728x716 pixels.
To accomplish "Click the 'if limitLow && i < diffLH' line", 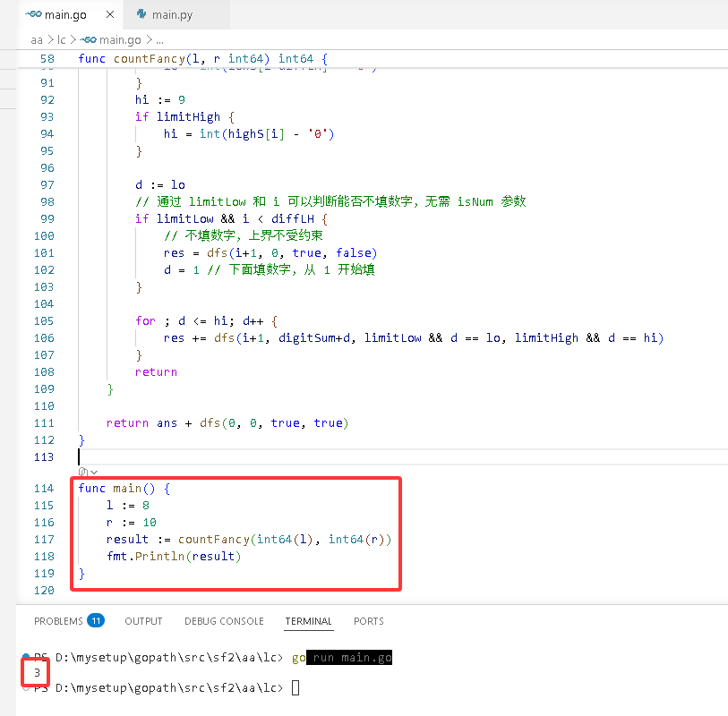I will click(231, 218).
